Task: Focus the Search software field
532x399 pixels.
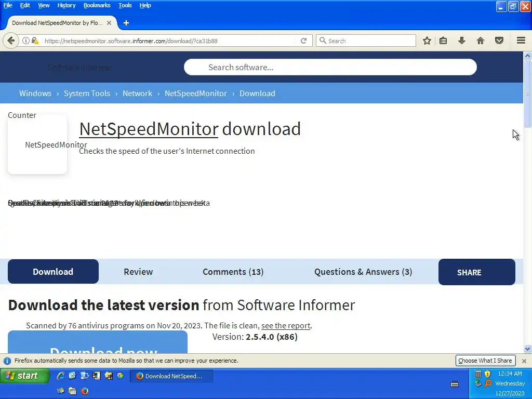Action: tap(330, 67)
